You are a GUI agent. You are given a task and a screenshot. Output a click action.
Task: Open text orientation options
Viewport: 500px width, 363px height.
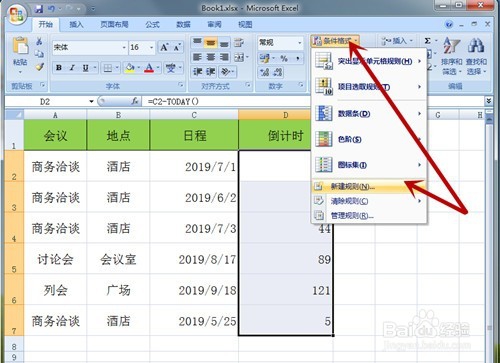[x=227, y=71]
